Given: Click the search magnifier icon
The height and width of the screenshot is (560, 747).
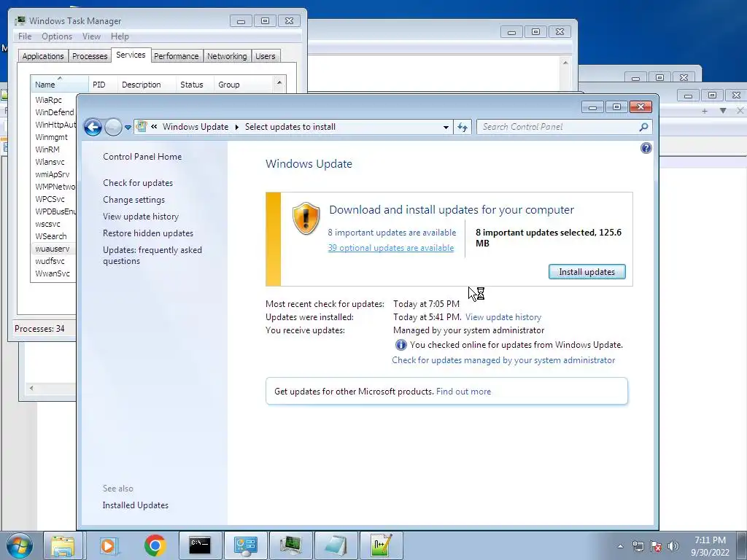Looking at the screenshot, I should tap(643, 127).
